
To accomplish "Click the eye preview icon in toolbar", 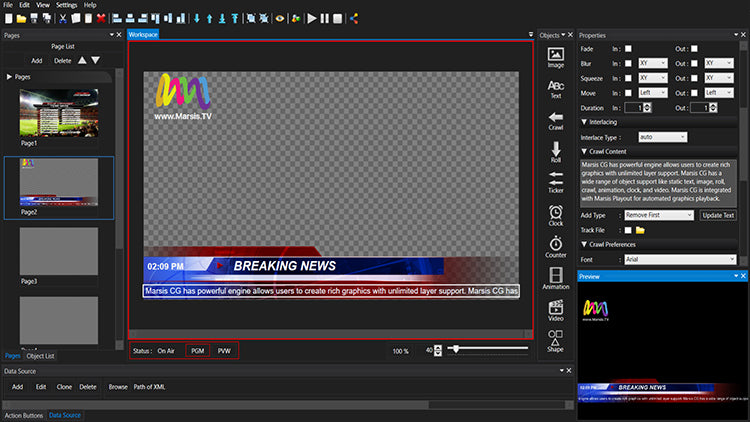I will 280,18.
